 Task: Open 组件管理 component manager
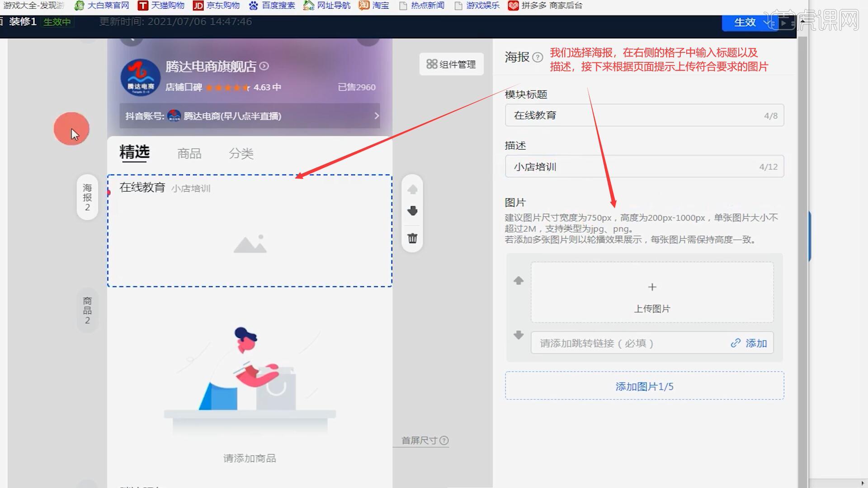click(451, 64)
